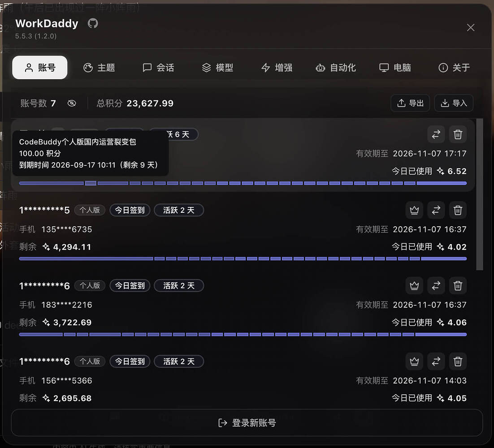Click the 活跃 6 天 badge on first account
The height and width of the screenshot is (448, 494).
pyautogui.click(x=183, y=134)
